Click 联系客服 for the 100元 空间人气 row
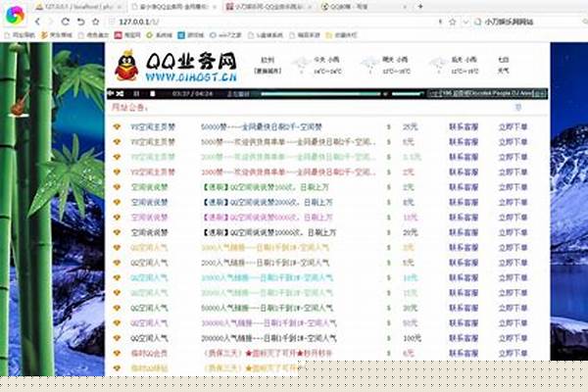The height and width of the screenshot is (392, 588). click(x=464, y=338)
